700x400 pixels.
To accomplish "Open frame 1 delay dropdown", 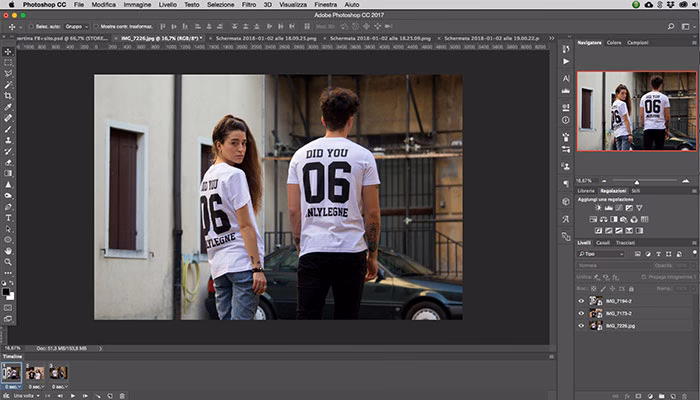I will pyautogui.click(x=12, y=387).
